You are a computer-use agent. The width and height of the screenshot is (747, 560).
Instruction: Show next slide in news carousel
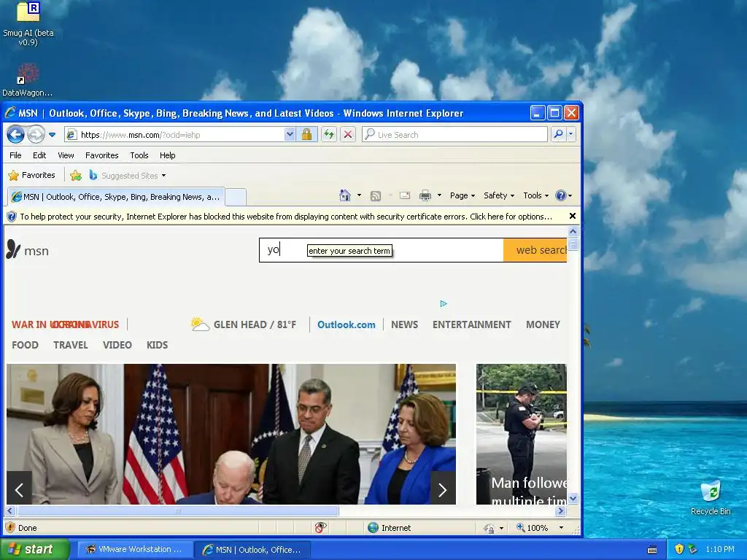click(443, 489)
